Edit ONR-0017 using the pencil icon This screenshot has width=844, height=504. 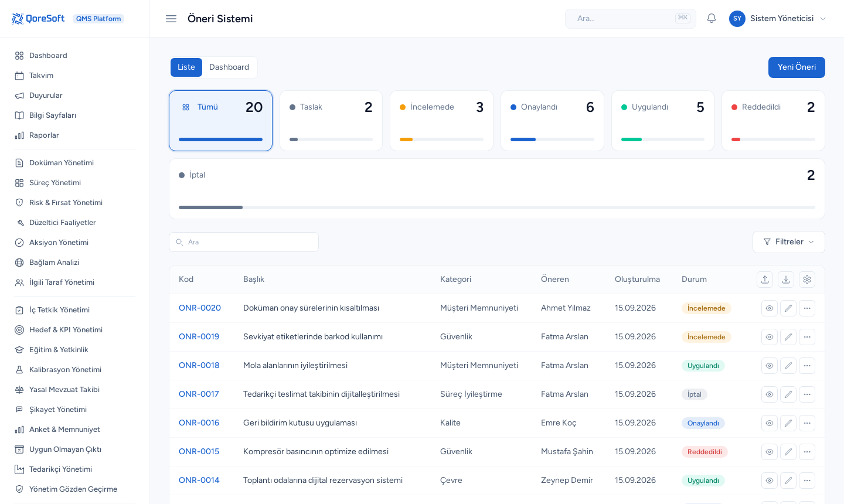(x=788, y=394)
